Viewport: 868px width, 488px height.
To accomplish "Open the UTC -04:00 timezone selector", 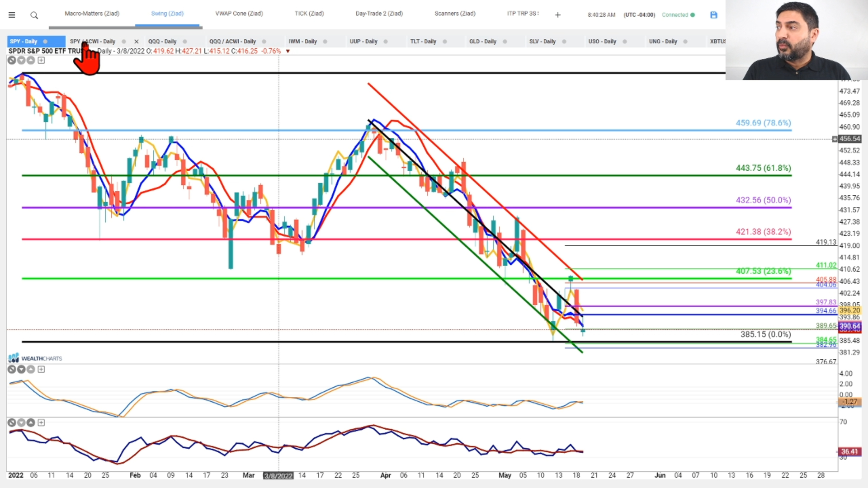I will pos(639,15).
